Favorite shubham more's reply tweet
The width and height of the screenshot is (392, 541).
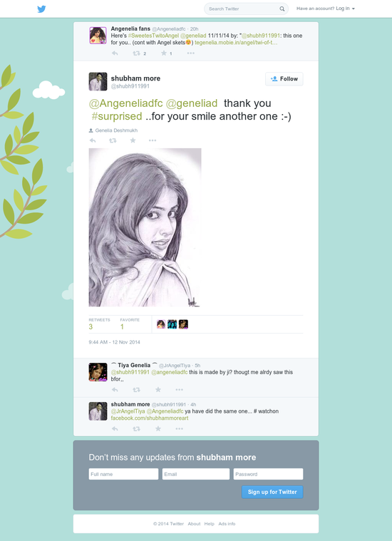point(158,428)
